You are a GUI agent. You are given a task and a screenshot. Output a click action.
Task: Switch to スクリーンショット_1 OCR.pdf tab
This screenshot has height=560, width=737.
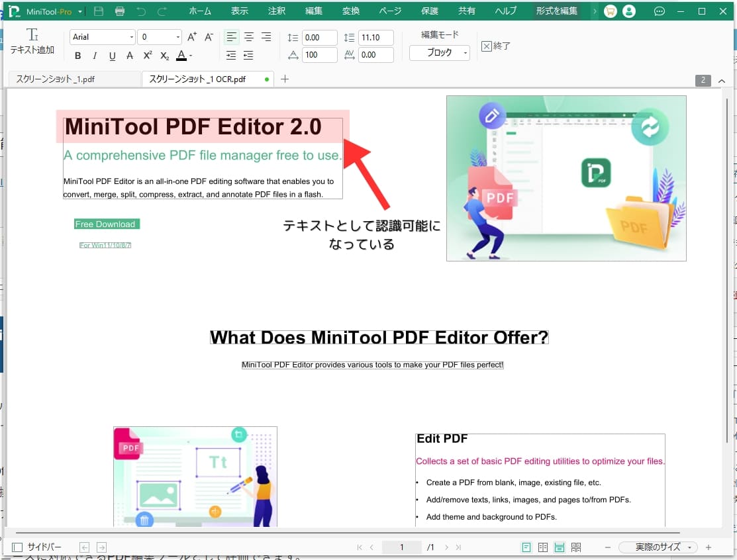click(x=208, y=79)
